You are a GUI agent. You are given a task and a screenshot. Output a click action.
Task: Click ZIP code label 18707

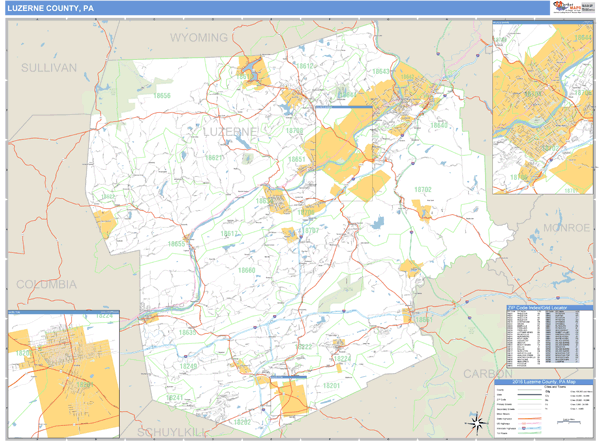pyautogui.click(x=310, y=231)
